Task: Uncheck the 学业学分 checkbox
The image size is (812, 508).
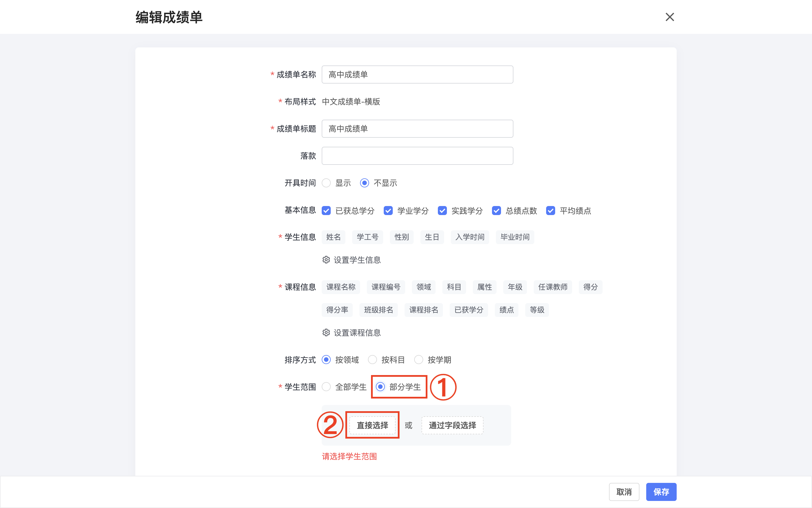Action: coord(388,211)
